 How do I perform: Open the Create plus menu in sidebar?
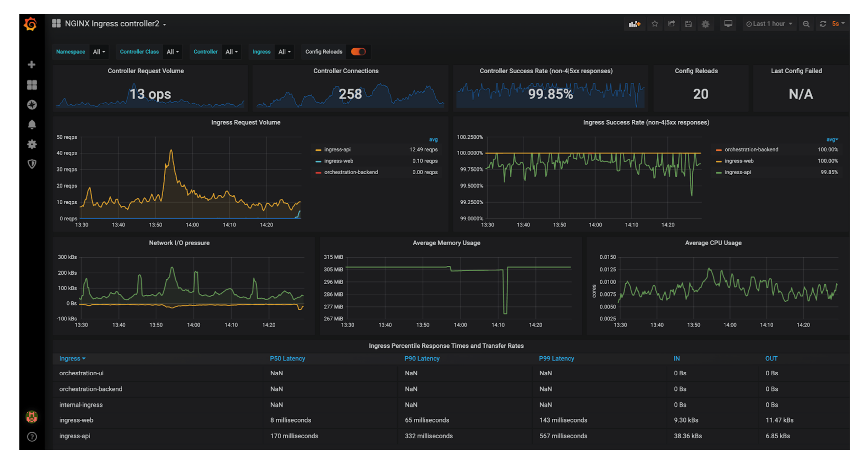click(x=32, y=65)
